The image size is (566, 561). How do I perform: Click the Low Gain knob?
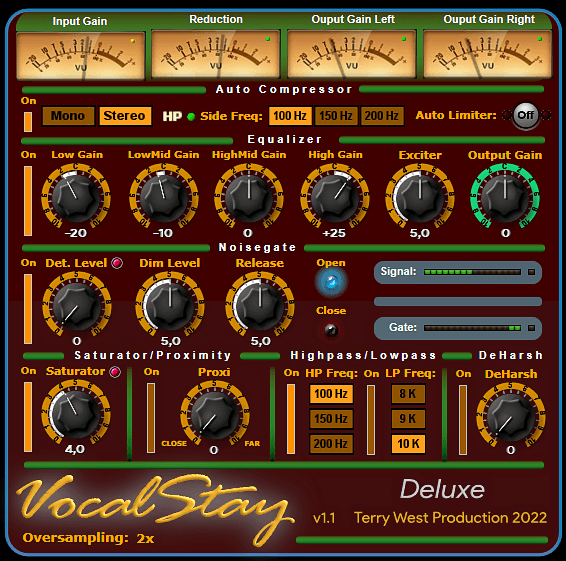click(76, 197)
